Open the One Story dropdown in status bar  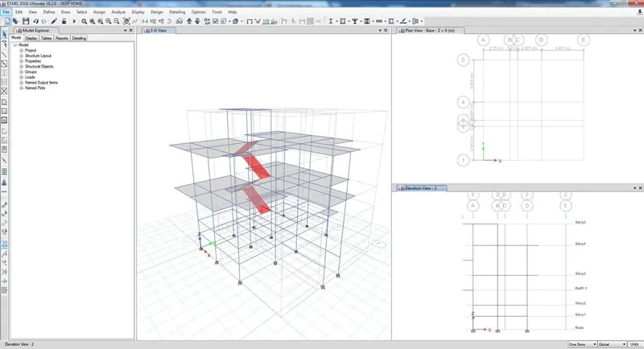pos(582,344)
